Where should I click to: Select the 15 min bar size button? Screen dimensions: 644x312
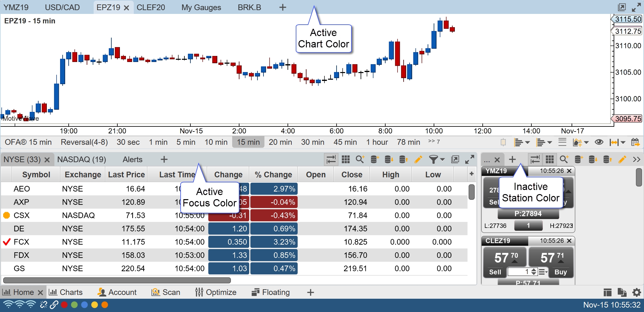(248, 142)
